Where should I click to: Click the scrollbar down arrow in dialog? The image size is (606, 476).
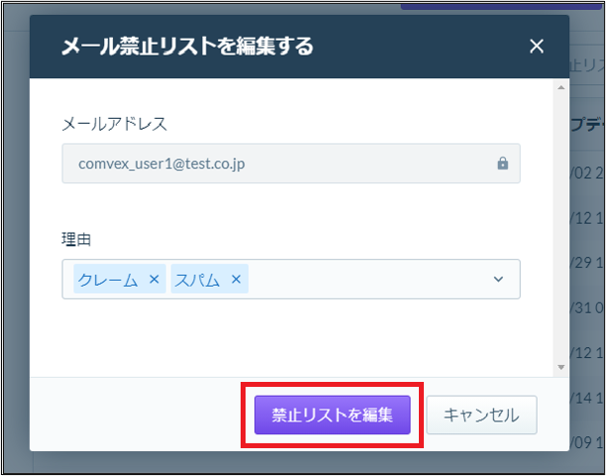click(561, 367)
